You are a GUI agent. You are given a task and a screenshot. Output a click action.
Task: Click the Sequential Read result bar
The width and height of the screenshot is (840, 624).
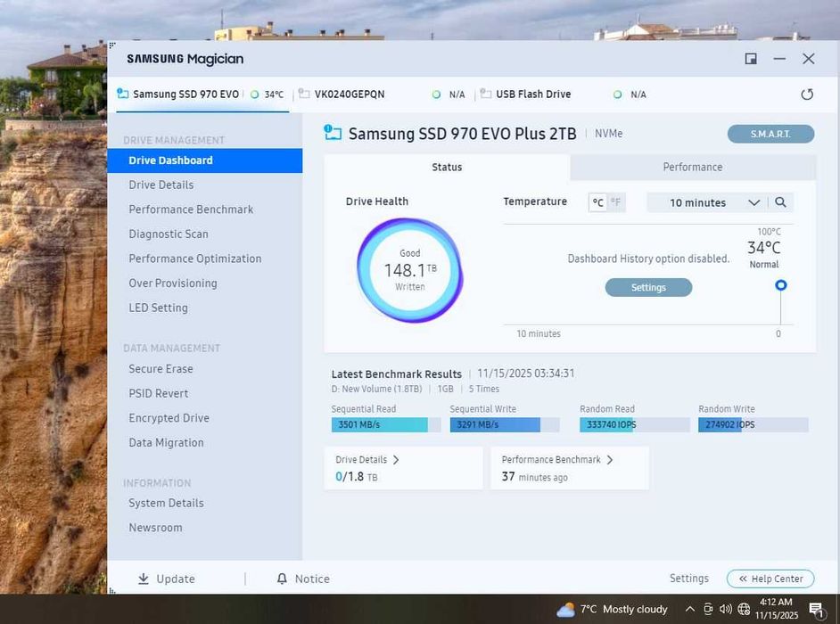(386, 424)
